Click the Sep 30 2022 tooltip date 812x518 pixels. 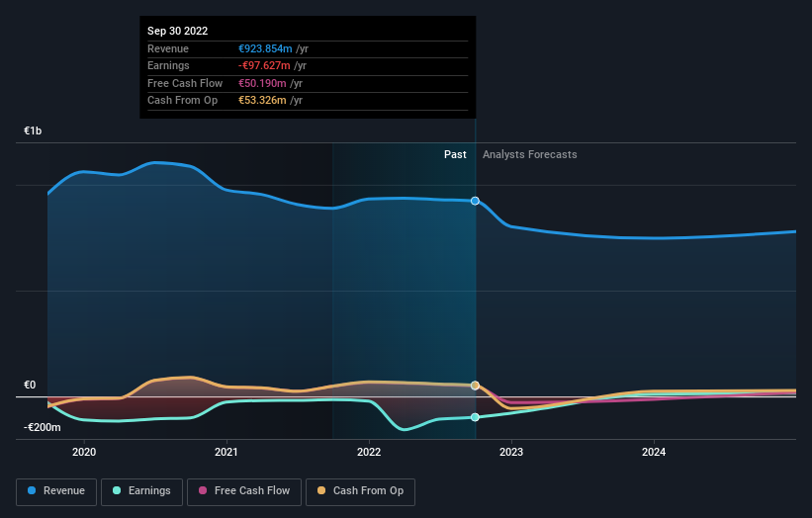178,31
